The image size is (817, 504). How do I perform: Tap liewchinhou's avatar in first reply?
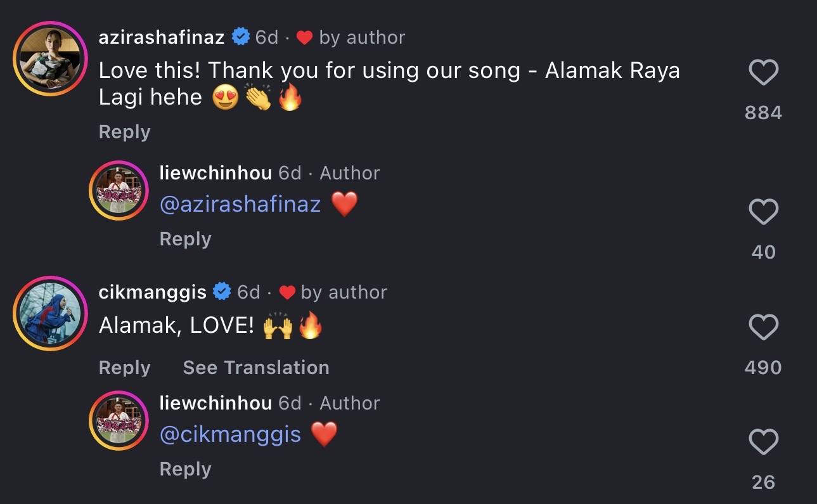[119, 191]
